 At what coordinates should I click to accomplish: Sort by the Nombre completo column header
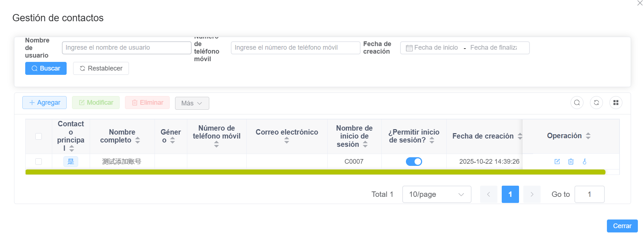point(138,140)
